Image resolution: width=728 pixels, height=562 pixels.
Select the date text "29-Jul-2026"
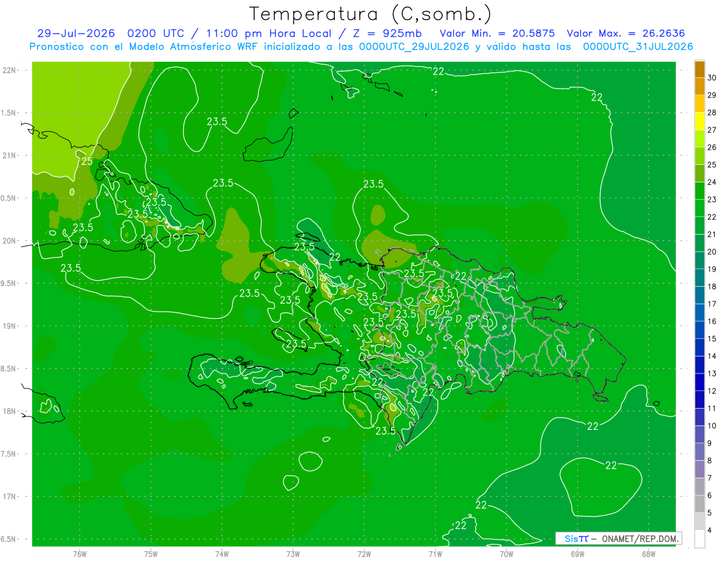(x=76, y=33)
